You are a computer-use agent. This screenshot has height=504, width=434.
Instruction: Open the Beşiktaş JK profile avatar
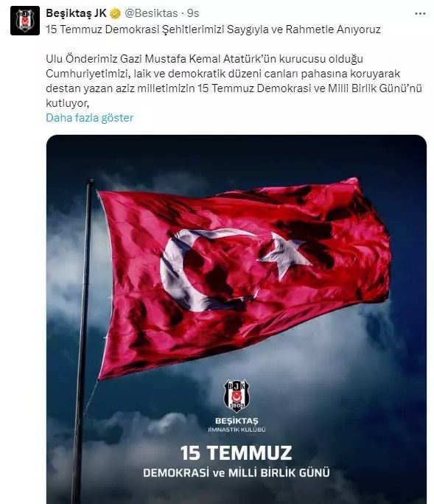(x=25, y=21)
